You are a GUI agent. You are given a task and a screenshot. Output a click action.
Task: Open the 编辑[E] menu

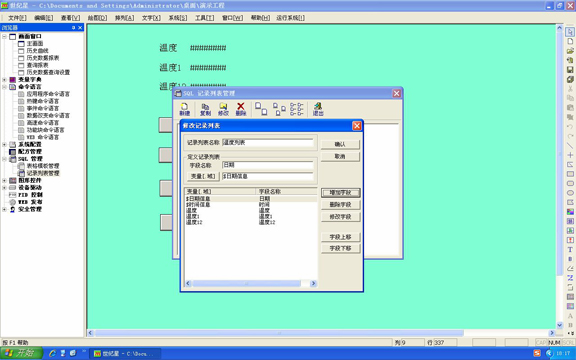click(43, 18)
